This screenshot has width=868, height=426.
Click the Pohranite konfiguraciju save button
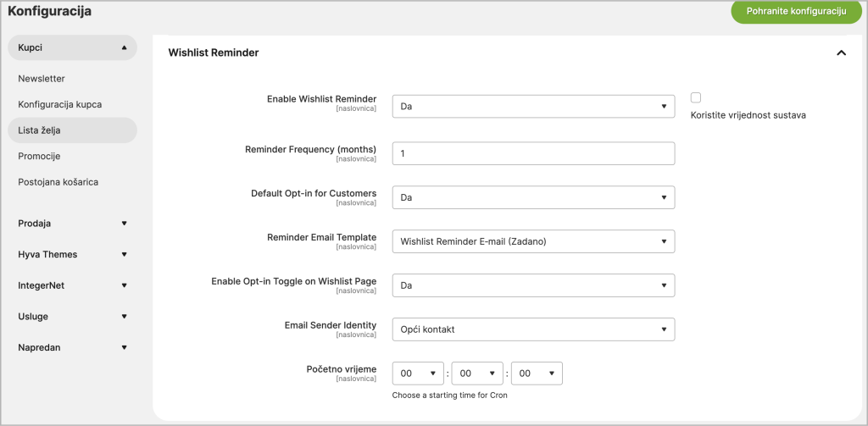click(797, 12)
